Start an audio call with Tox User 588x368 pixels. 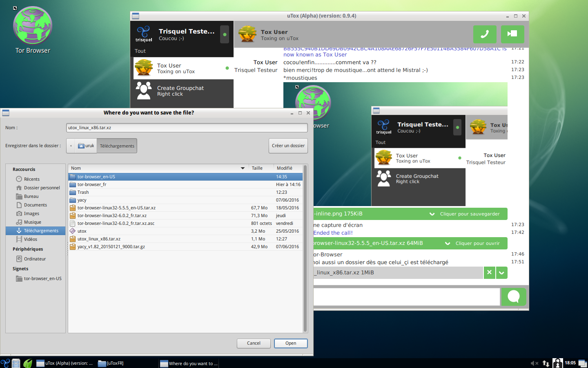pos(485,34)
